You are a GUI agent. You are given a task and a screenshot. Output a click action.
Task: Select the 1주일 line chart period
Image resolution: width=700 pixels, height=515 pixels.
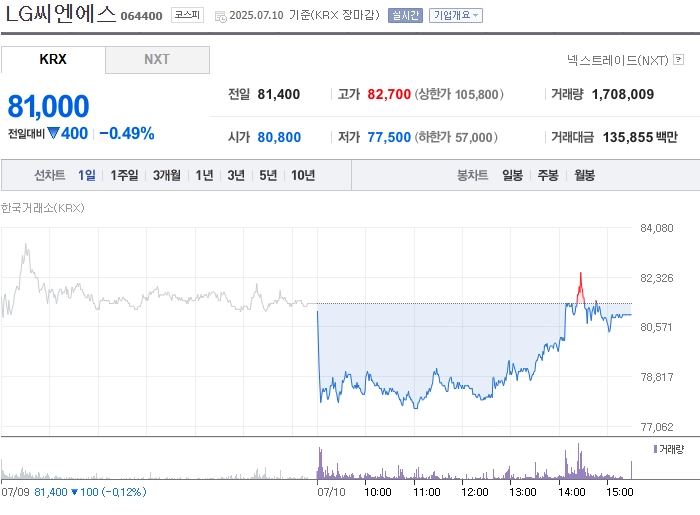click(124, 175)
